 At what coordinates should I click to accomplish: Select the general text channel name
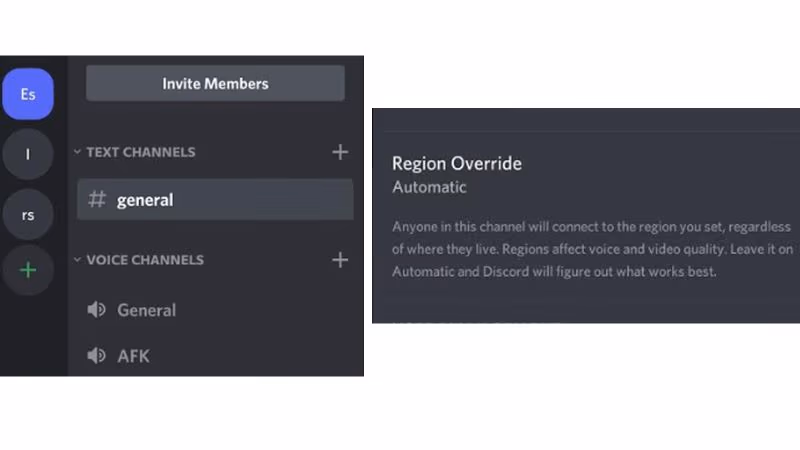(145, 200)
